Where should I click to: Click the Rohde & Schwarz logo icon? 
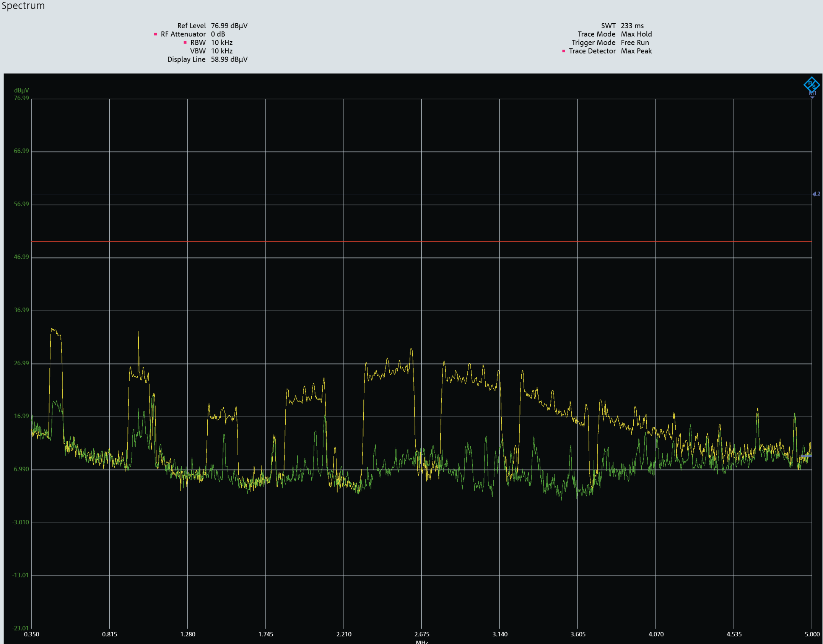click(x=811, y=84)
